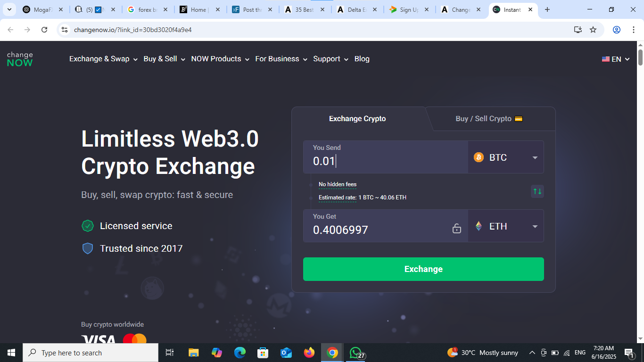The image size is (644, 362).
Task: Switch to the MogaF browser tab
Action: (42, 9)
